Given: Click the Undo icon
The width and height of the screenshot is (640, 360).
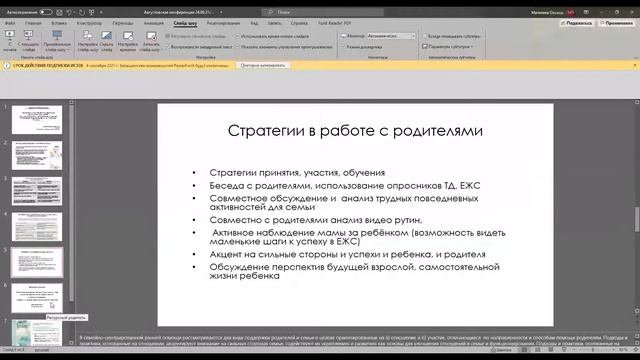Looking at the screenshot, I should [x=69, y=12].
